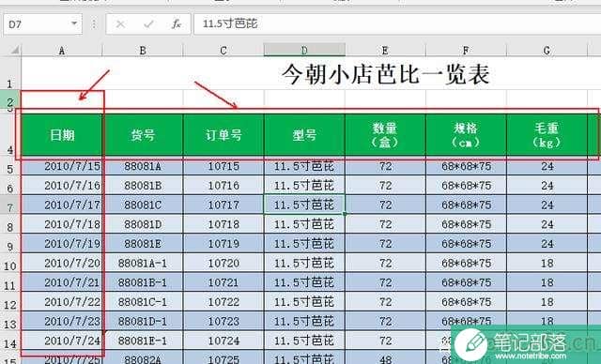Click order number cell 10724
Image resolution: width=601 pixels, height=364 pixels.
tap(223, 341)
